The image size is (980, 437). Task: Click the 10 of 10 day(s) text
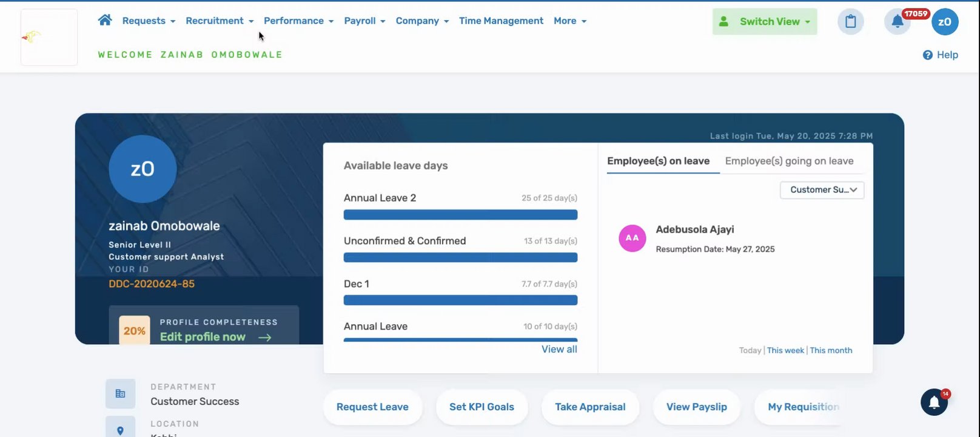click(x=550, y=327)
